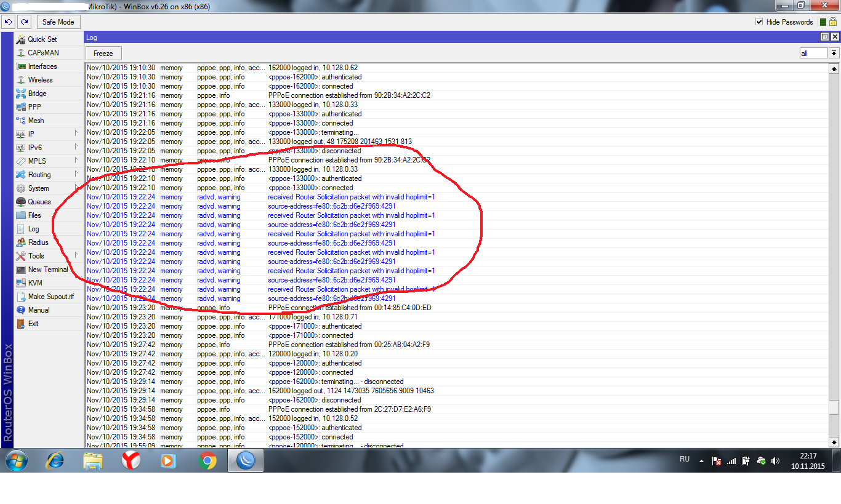Screen dimensions: 841x504
Task: Expand the Tools submenu
Action: 76,255
